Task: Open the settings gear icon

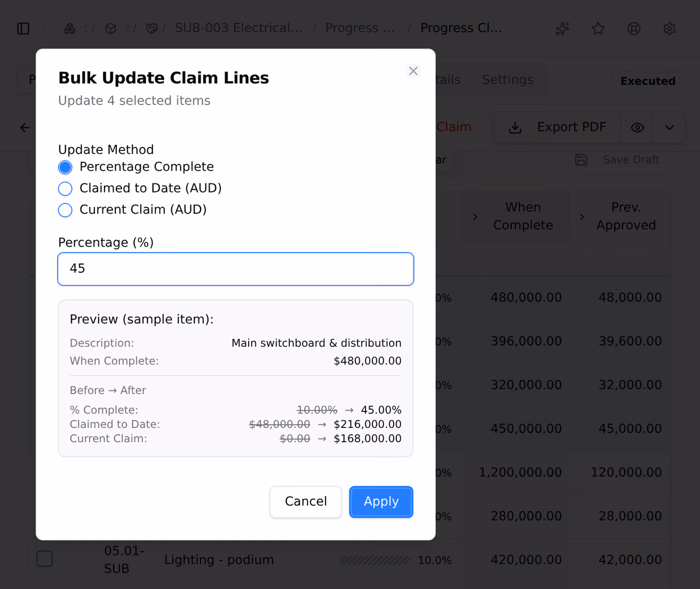Action: (670, 28)
